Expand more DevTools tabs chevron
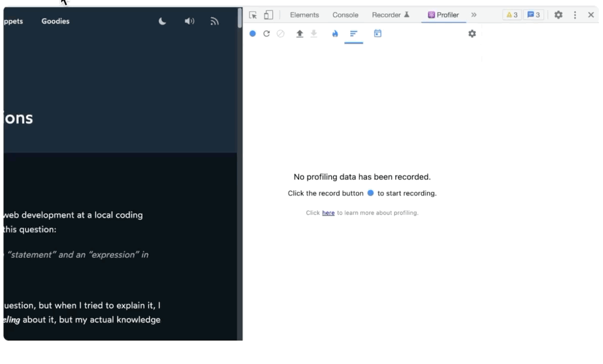The width and height of the screenshot is (603, 364). pos(474,15)
